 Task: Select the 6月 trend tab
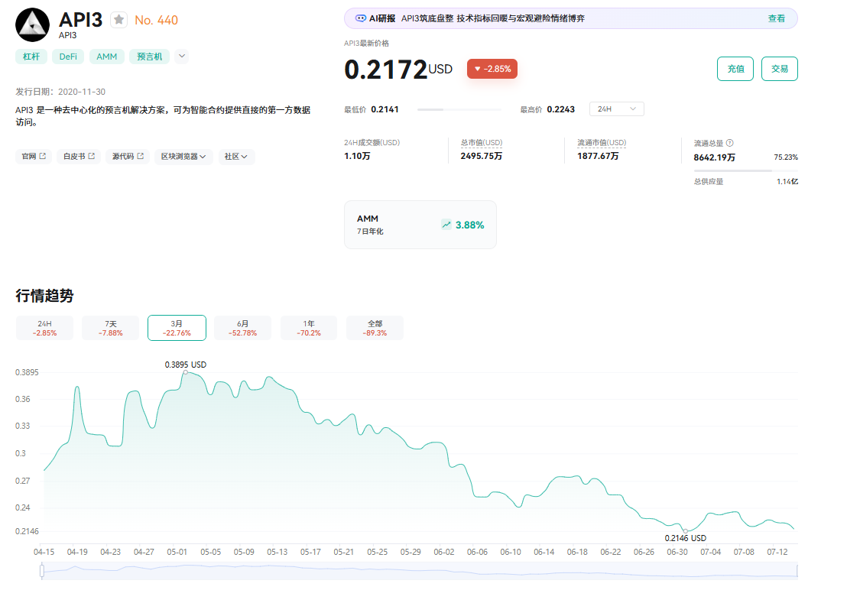[242, 328]
